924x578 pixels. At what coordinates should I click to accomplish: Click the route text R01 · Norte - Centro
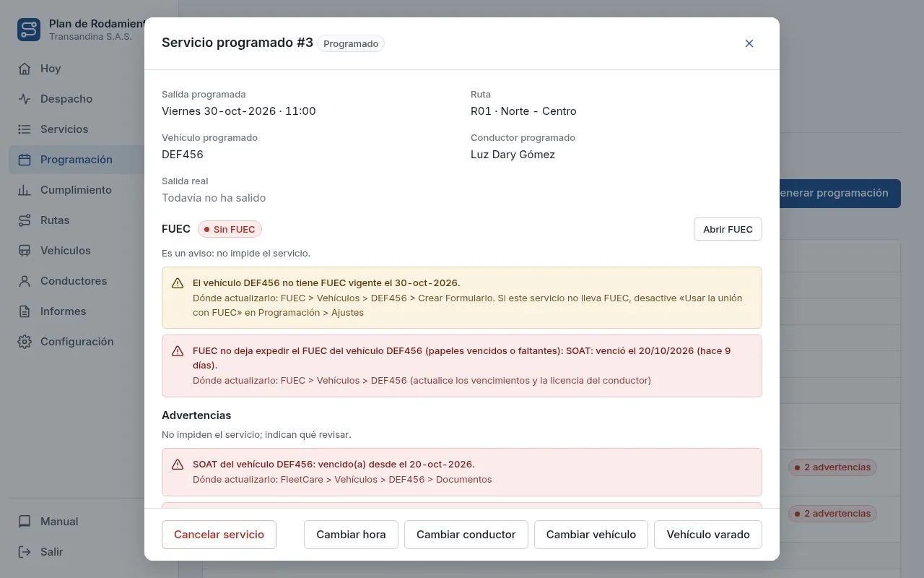[523, 111]
